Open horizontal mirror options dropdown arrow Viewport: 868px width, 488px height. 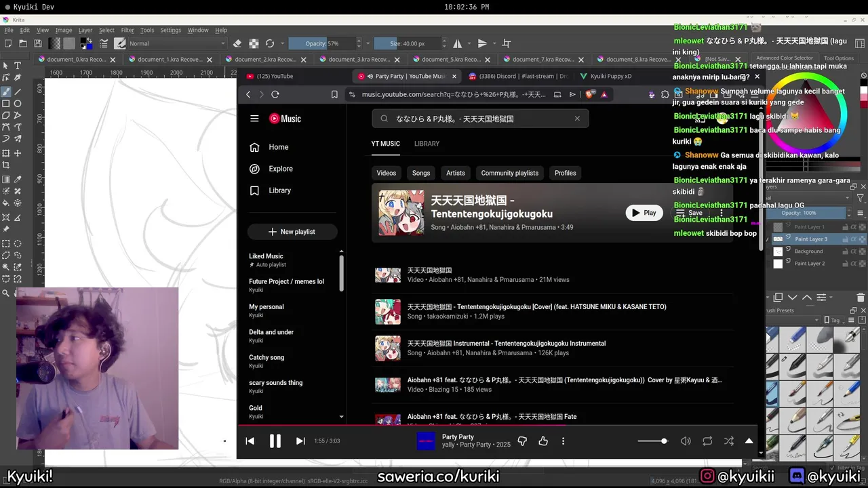[469, 43]
